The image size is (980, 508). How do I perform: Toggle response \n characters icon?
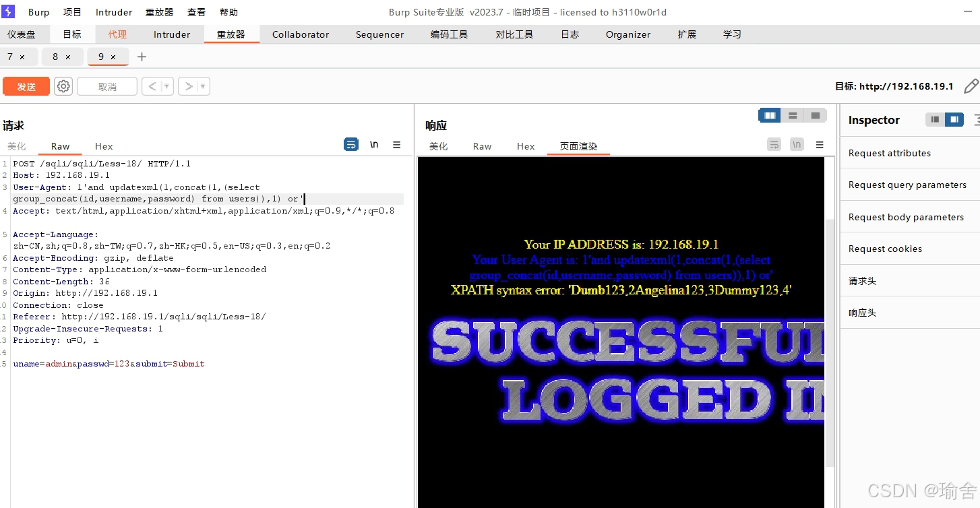(797, 145)
